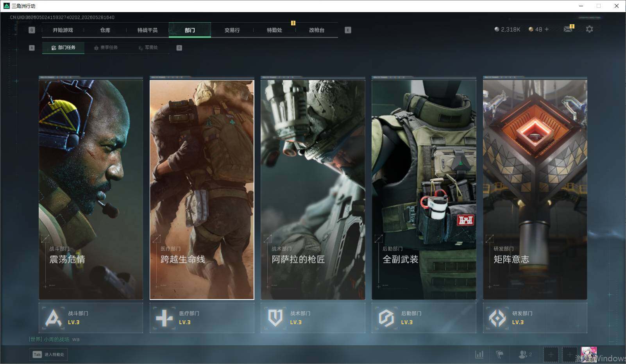Click the 研发部门 LV.3 level panel
This screenshot has width=626, height=364.
pyautogui.click(x=535, y=318)
